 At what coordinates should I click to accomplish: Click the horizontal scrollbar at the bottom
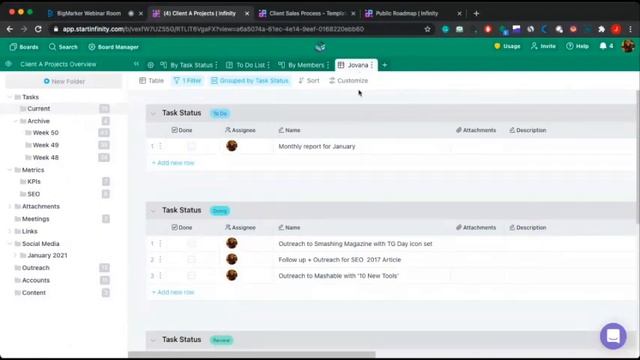pos(252,354)
